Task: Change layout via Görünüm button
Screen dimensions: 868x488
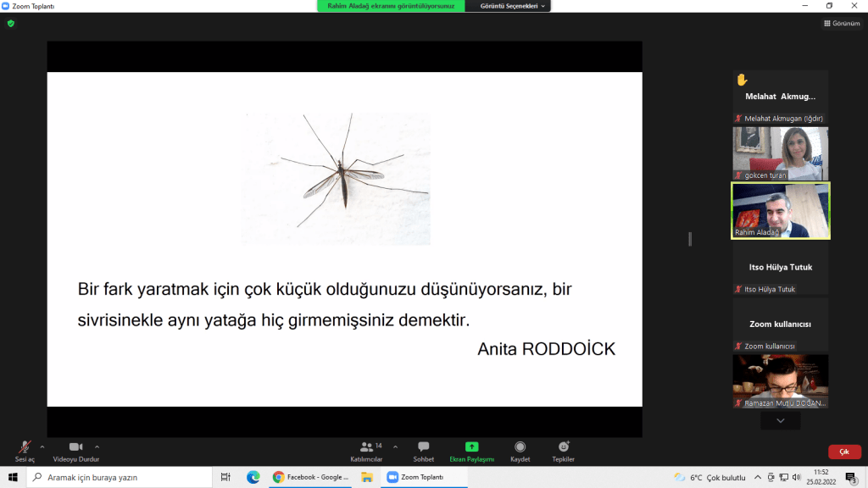Action: [x=842, y=24]
